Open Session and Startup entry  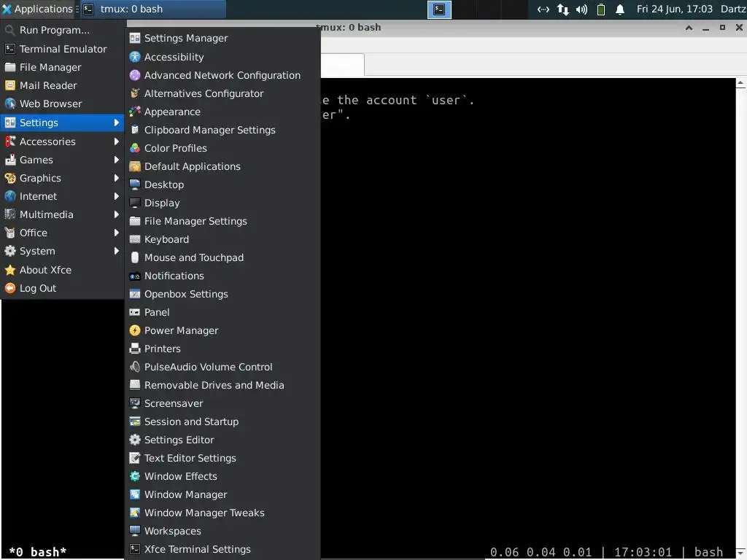[x=222, y=421]
